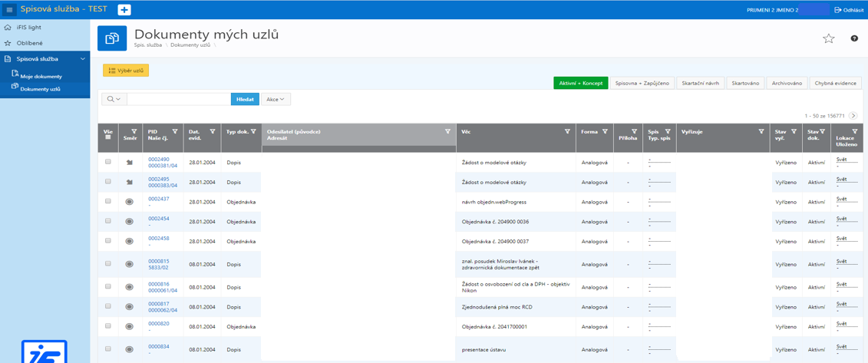Click direction icon in row 0002495
The height and width of the screenshot is (363, 868).
(x=129, y=181)
